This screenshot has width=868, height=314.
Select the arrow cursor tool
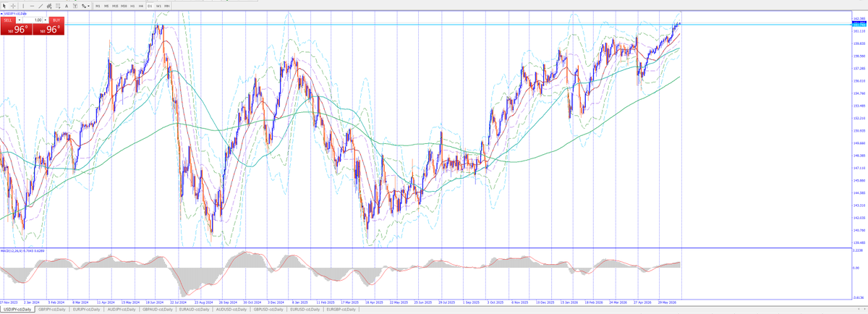coord(4,6)
